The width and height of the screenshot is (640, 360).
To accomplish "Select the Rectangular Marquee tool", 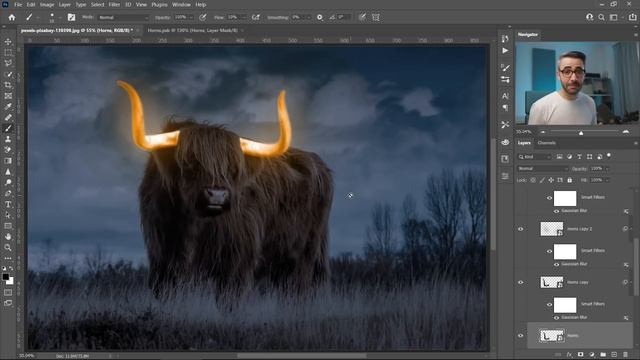I will pyautogui.click(x=8, y=53).
